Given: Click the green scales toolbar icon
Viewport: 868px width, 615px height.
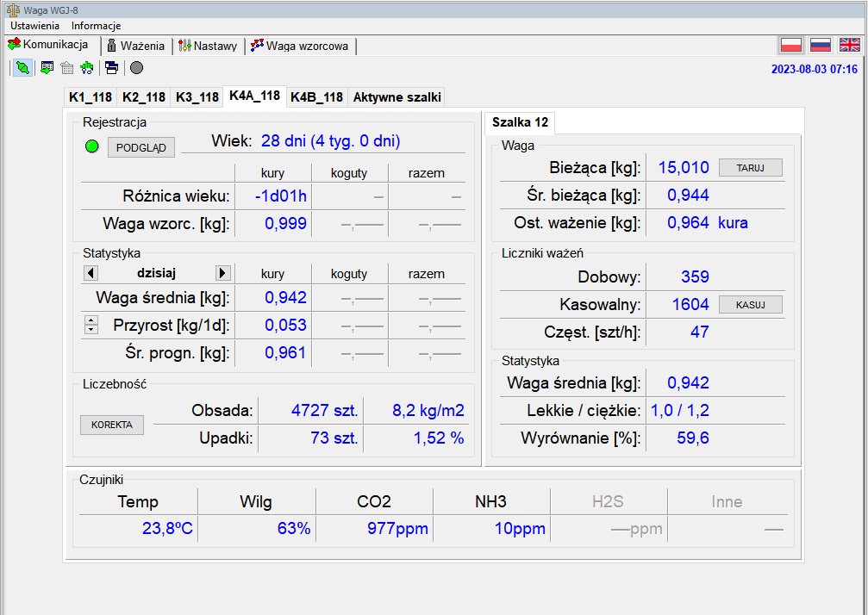Looking at the screenshot, I should (87, 67).
